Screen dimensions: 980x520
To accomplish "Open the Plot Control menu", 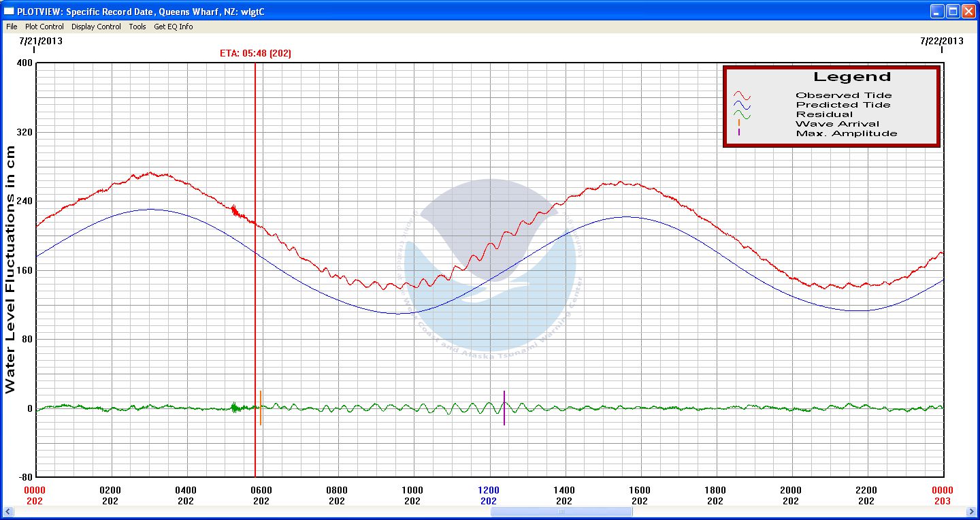I will 44,27.
